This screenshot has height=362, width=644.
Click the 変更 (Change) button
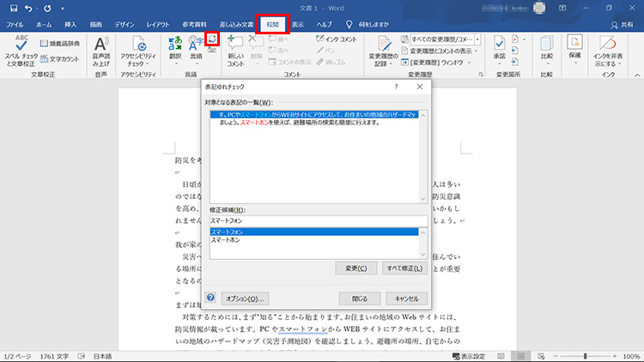click(x=356, y=268)
